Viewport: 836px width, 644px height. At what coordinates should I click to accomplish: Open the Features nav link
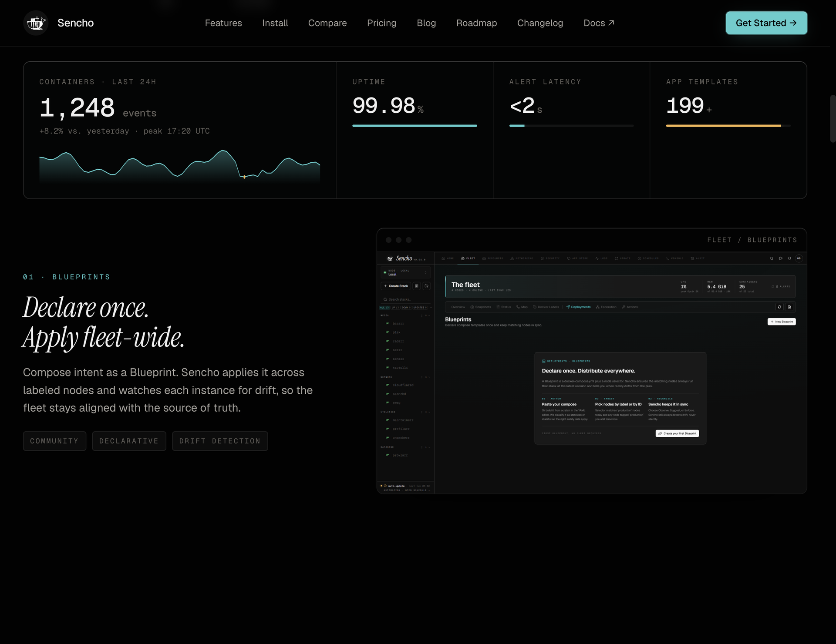tap(223, 23)
